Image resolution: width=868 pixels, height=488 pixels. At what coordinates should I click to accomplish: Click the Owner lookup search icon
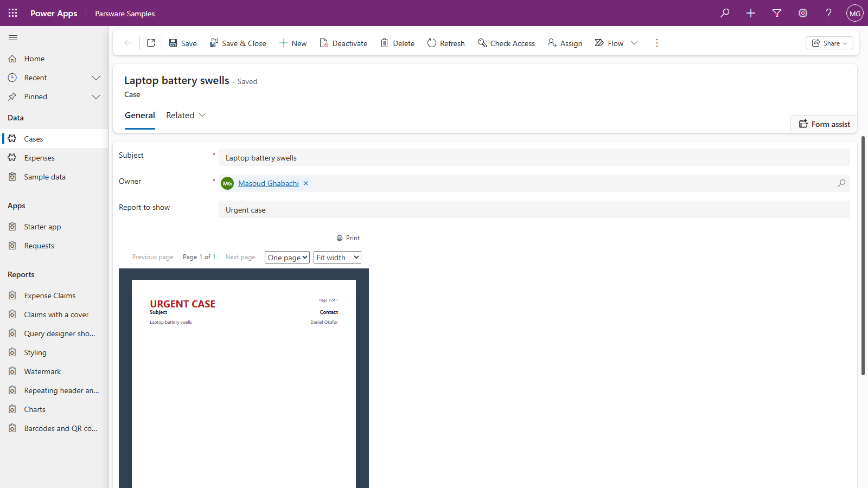[x=841, y=183]
